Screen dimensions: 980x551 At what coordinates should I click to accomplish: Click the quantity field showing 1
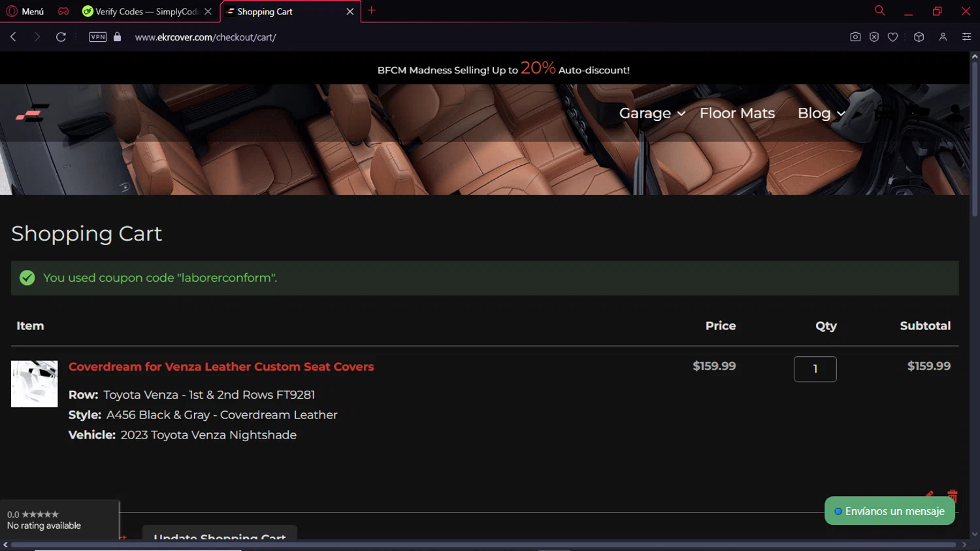coord(815,369)
